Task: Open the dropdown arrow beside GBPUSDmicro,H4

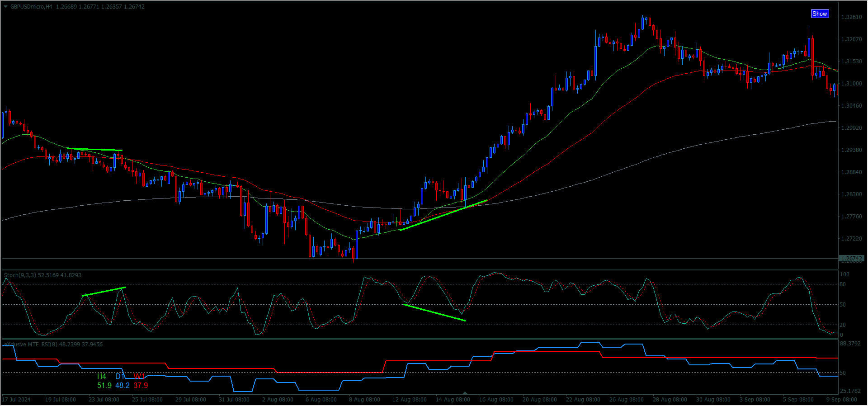Action: [x=5, y=7]
